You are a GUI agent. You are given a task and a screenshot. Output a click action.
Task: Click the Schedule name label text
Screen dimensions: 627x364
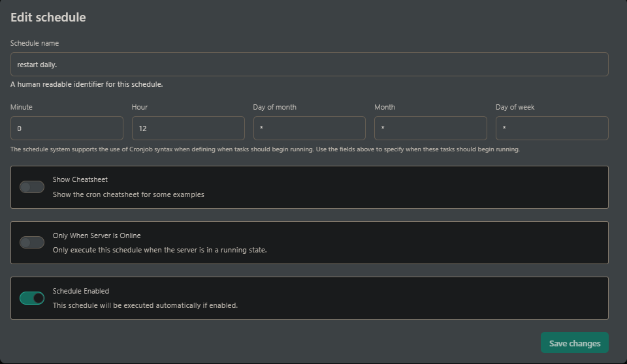pos(35,43)
